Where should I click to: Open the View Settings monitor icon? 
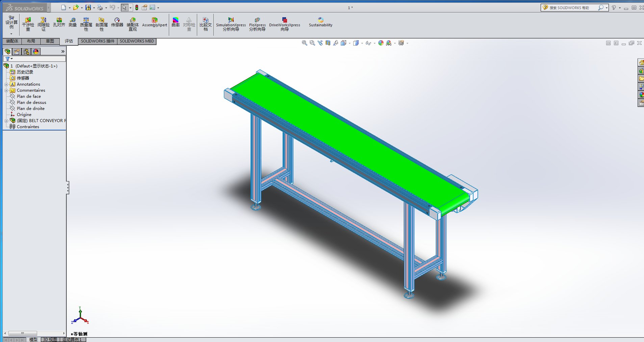coord(401,43)
